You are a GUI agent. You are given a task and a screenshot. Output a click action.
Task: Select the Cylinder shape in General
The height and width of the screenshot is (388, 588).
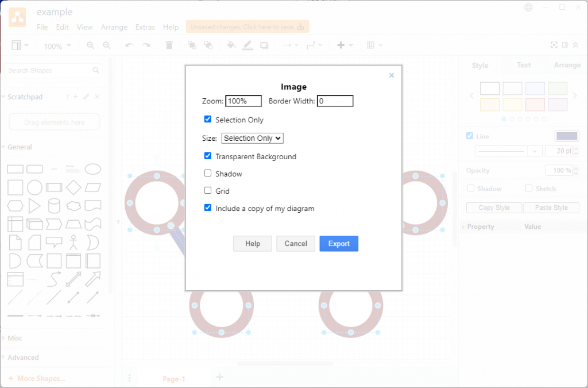54,206
